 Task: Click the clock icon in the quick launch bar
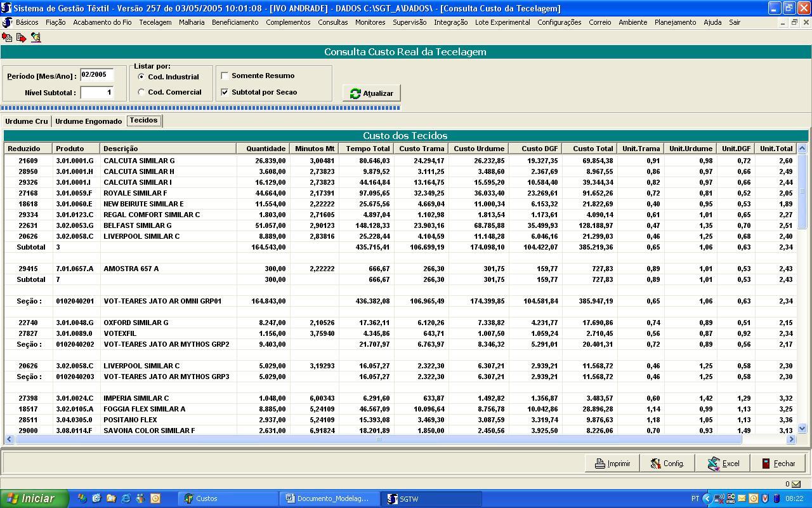(x=155, y=498)
